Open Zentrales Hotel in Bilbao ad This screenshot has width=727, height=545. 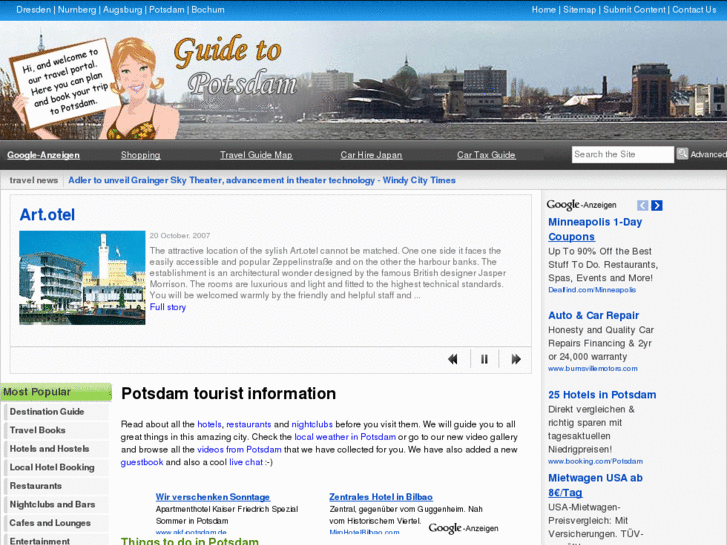pyautogui.click(x=381, y=497)
